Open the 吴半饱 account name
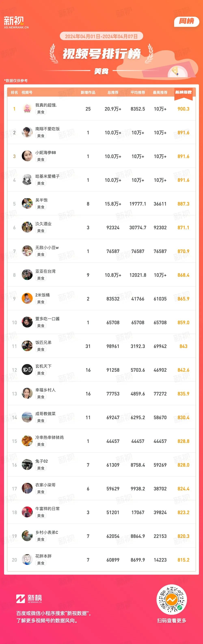 [41, 200]
